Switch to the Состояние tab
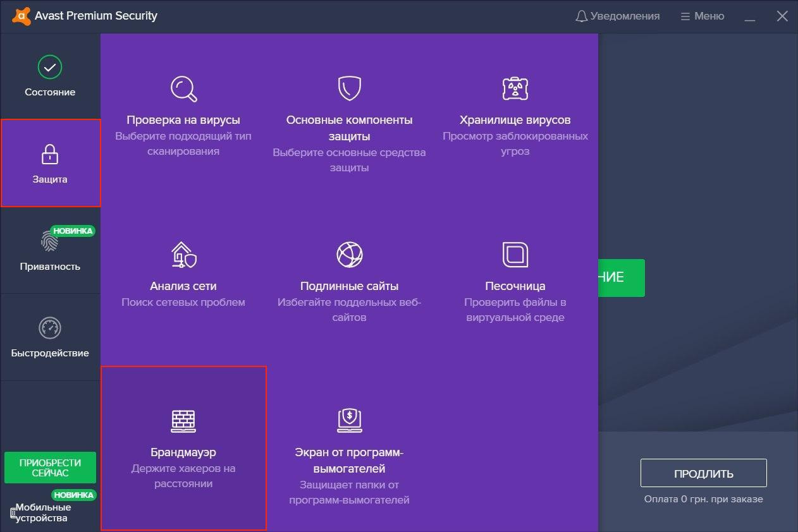Image resolution: width=798 pixels, height=532 pixels. tap(50, 76)
